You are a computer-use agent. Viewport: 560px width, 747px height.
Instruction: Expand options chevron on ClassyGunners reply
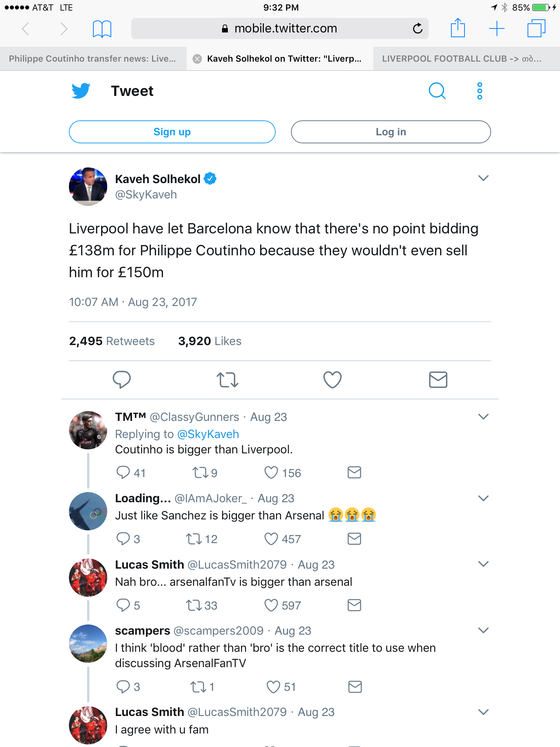[x=483, y=417]
